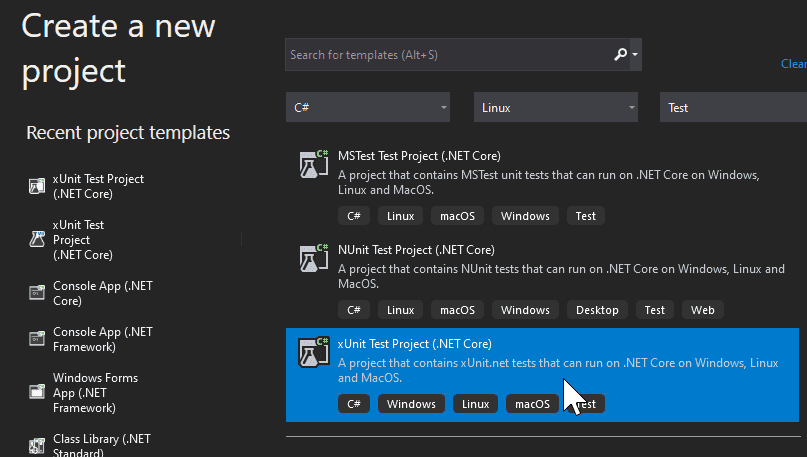This screenshot has width=807, height=457.
Task: Click the NUnit Test Project flask icon
Action: coord(315,259)
